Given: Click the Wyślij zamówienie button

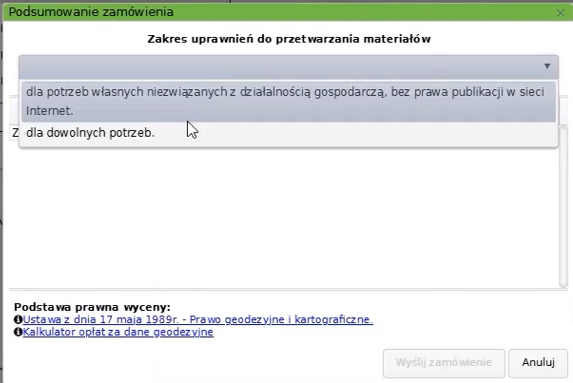Looking at the screenshot, I should [444, 363].
